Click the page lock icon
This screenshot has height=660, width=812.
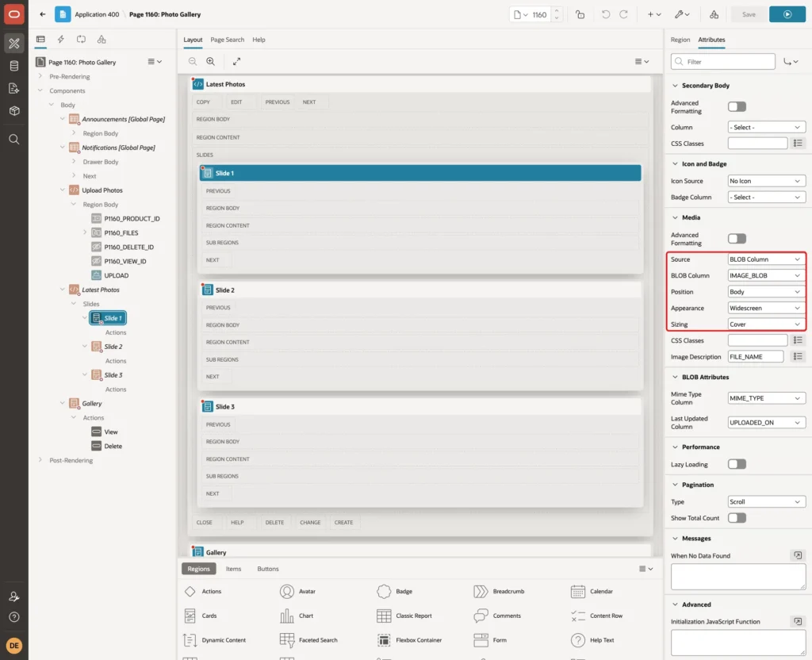[580, 14]
